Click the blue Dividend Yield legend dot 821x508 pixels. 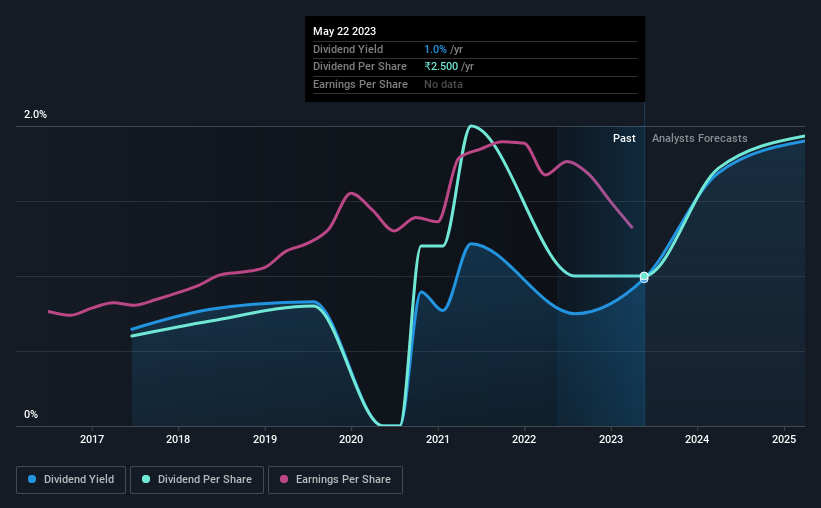tap(32, 479)
